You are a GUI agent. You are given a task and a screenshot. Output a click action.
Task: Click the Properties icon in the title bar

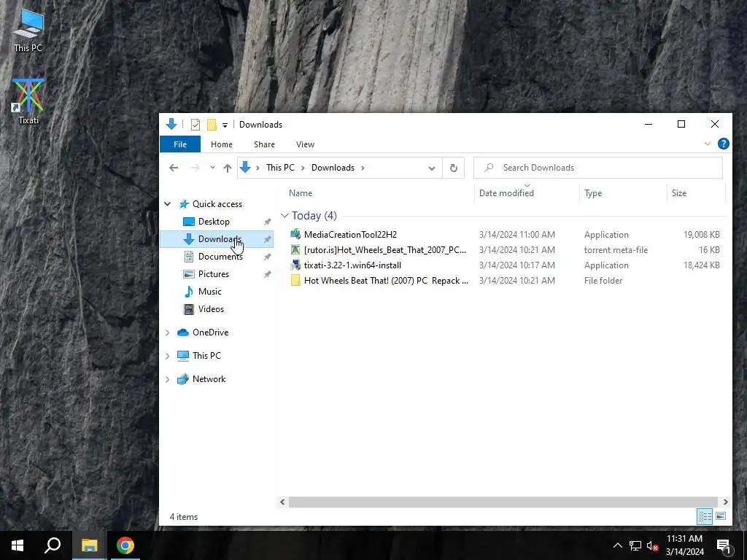coord(196,125)
